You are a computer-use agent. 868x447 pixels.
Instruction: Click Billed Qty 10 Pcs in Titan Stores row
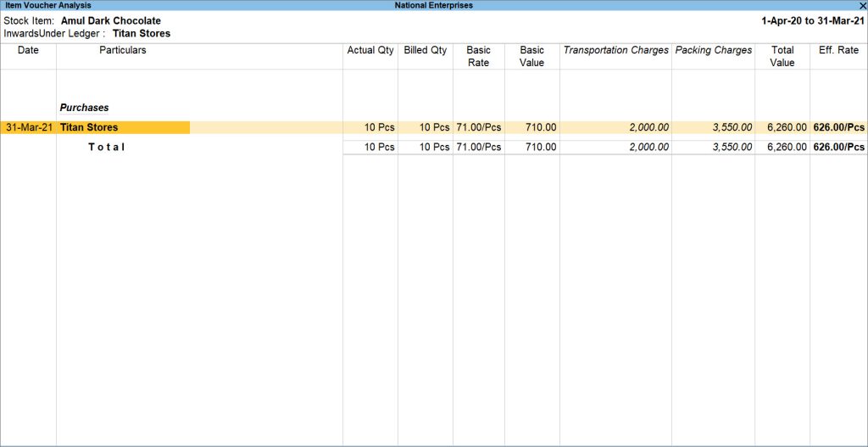pos(434,127)
